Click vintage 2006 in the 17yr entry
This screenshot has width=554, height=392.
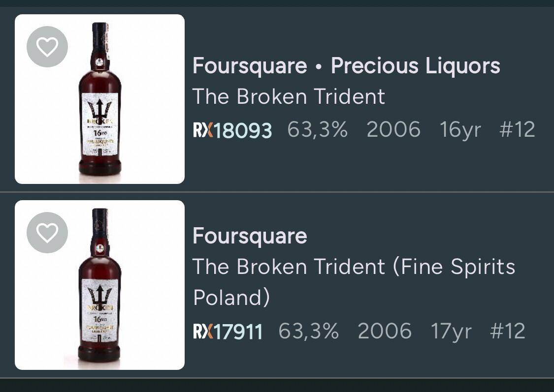385,331
